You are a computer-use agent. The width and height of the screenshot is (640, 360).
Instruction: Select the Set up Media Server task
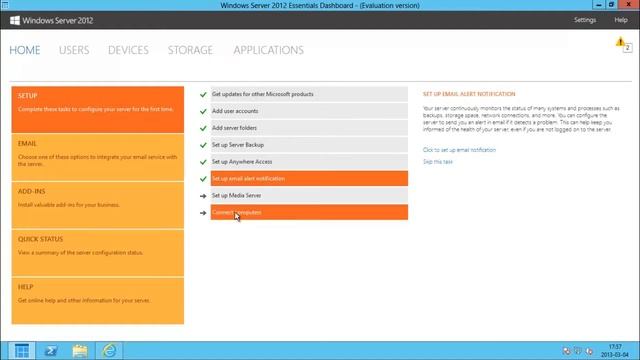click(309, 196)
